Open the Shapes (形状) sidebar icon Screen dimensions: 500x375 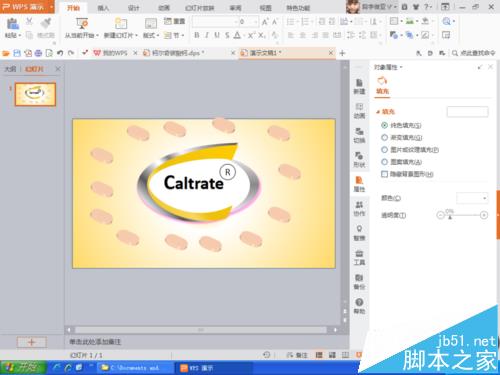point(359,159)
